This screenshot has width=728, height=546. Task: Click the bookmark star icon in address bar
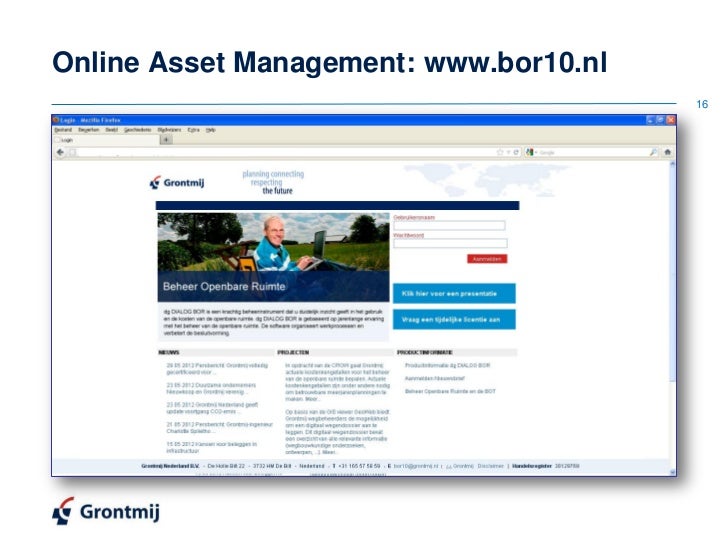pos(500,152)
